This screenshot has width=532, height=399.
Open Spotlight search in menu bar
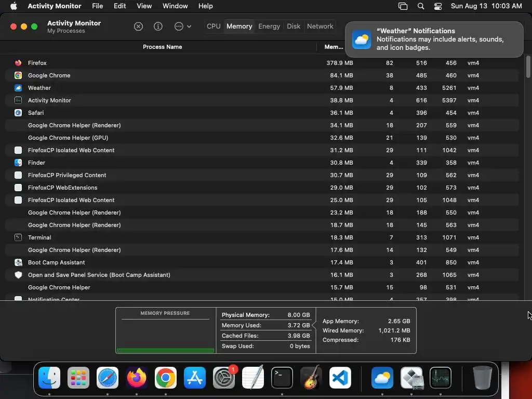pos(421,6)
